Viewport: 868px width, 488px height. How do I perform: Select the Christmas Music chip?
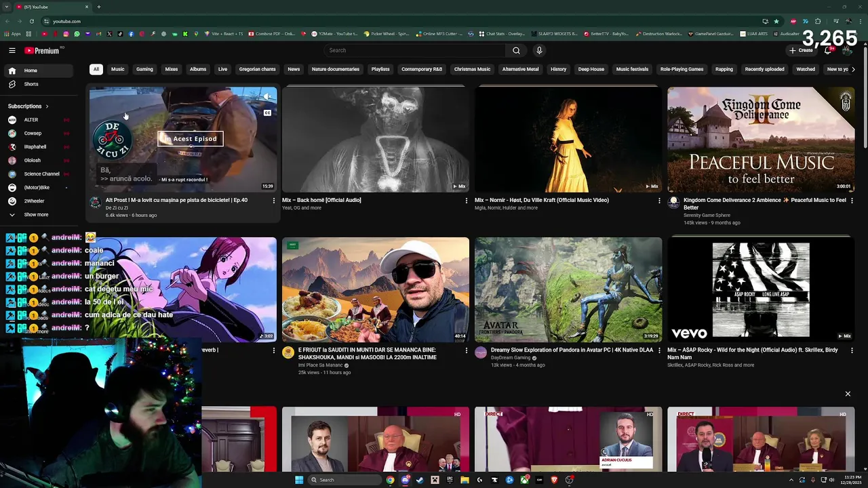click(x=472, y=69)
